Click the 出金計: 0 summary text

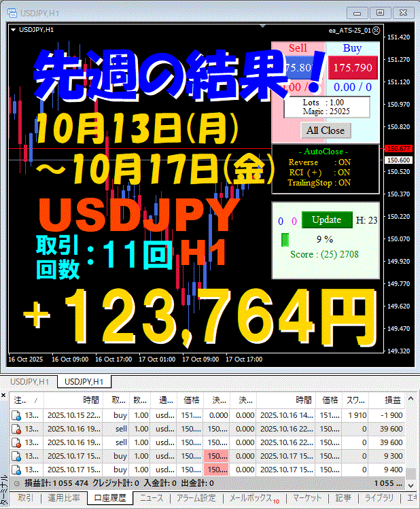(197, 483)
